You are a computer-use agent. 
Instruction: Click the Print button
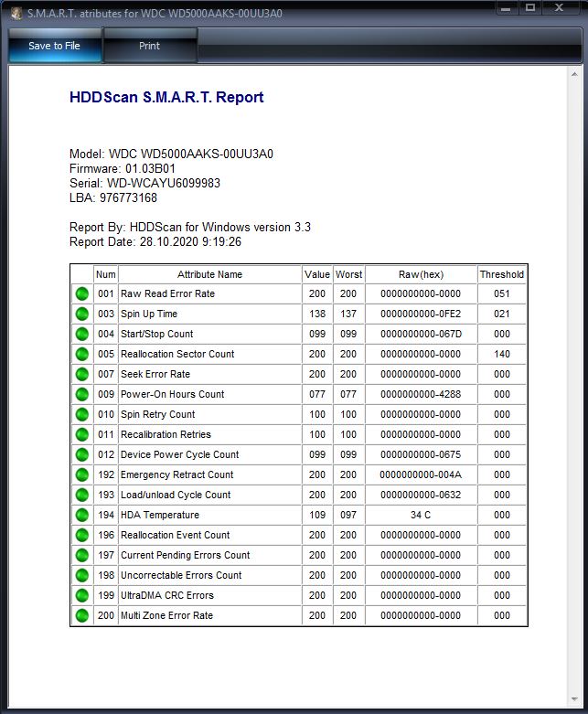150,46
